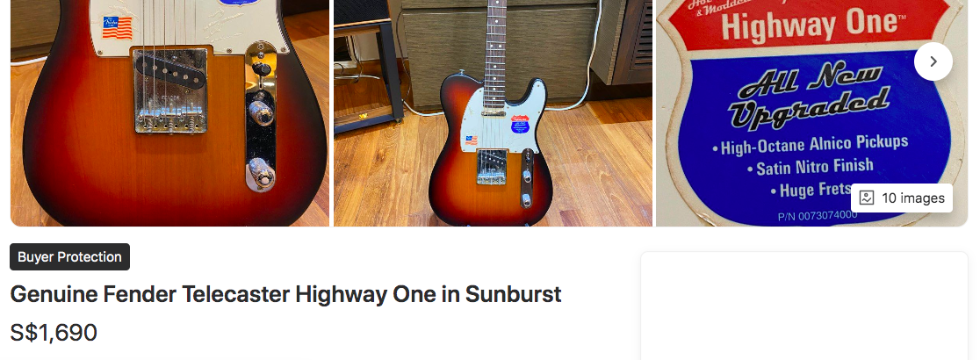Click the "Satin Nitro Finish" bullet line
The height and width of the screenshot is (360, 980).
click(810, 168)
